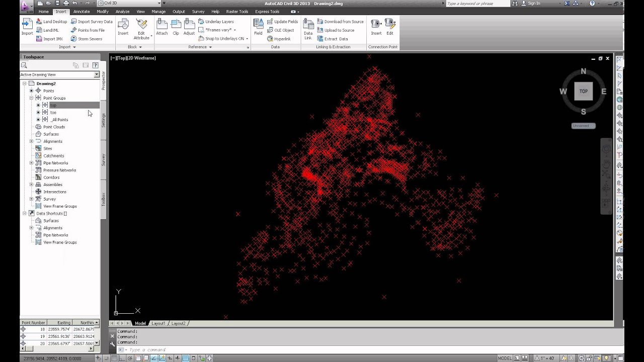Toggle the grid display in status bar

point(115,358)
